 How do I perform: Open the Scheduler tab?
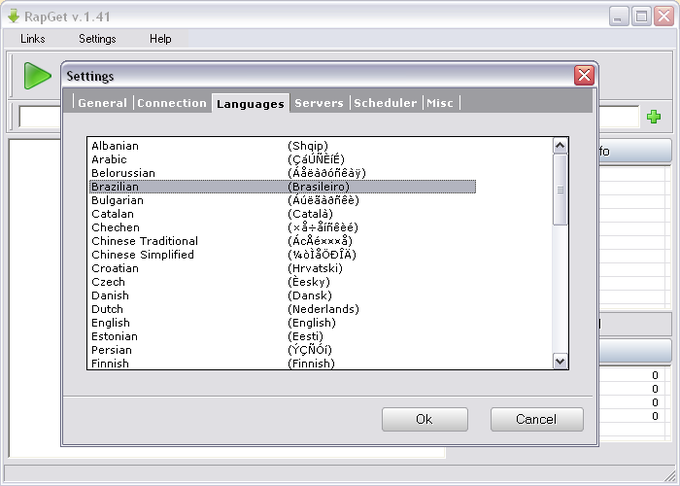pos(385,103)
